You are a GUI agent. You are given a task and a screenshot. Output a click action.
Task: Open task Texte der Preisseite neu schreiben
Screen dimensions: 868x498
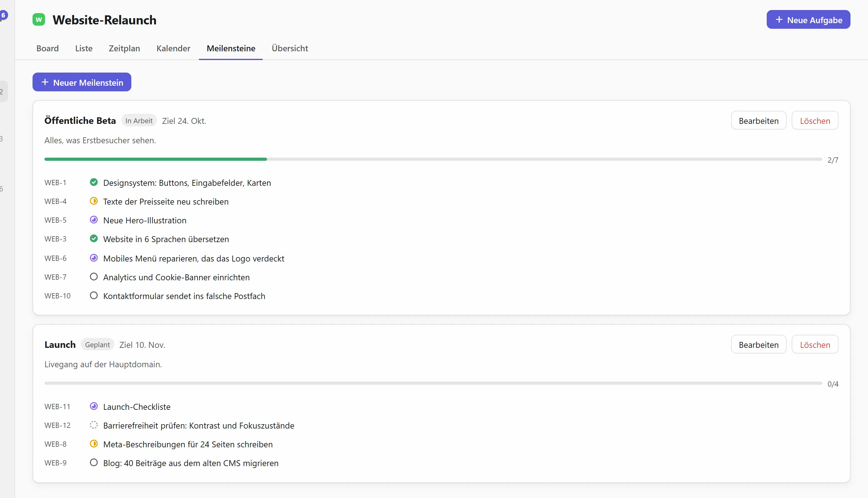[x=166, y=202]
